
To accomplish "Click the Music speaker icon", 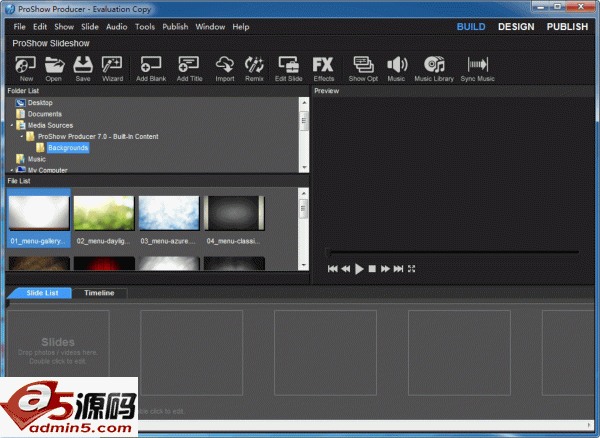I will 396,69.
